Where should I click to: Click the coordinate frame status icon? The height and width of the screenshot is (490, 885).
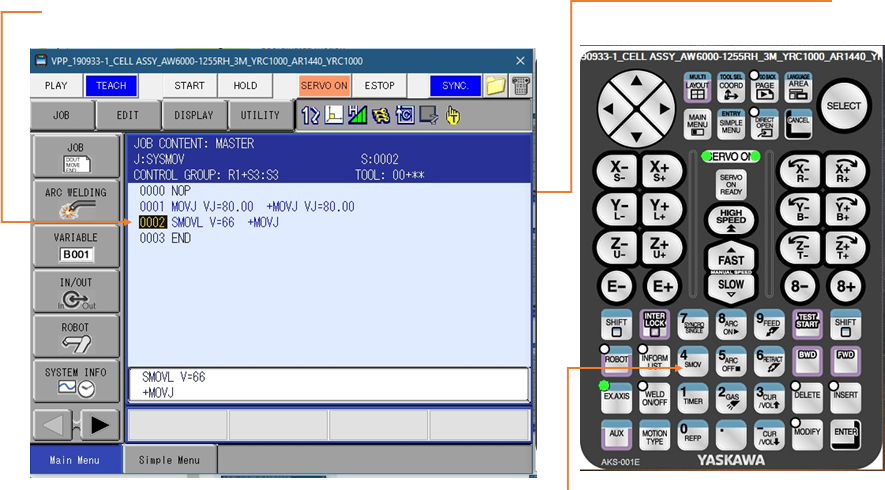[x=334, y=116]
